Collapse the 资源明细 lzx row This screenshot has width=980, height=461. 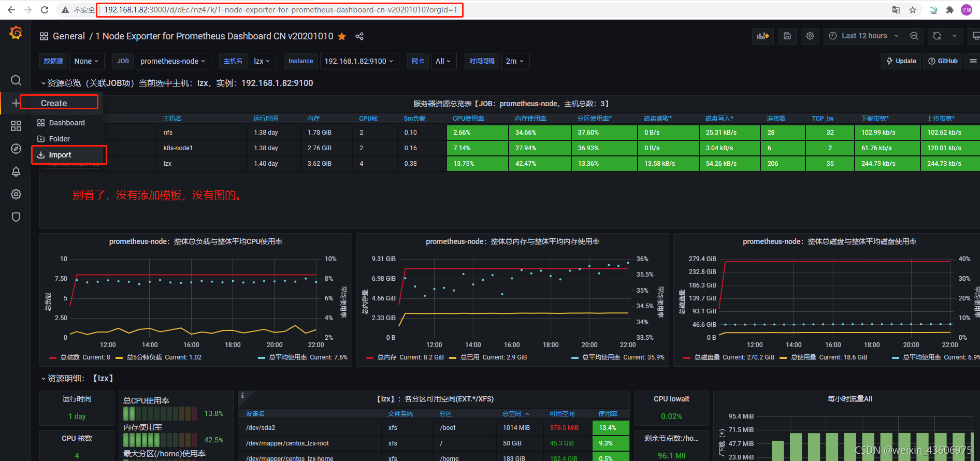point(77,379)
